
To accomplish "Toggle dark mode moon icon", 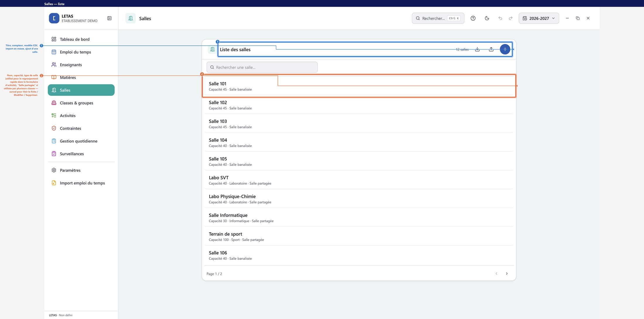I will 487,18.
